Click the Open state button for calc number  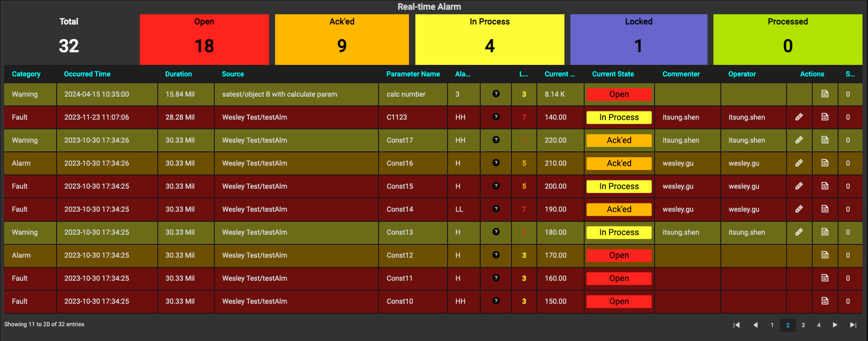pos(619,94)
